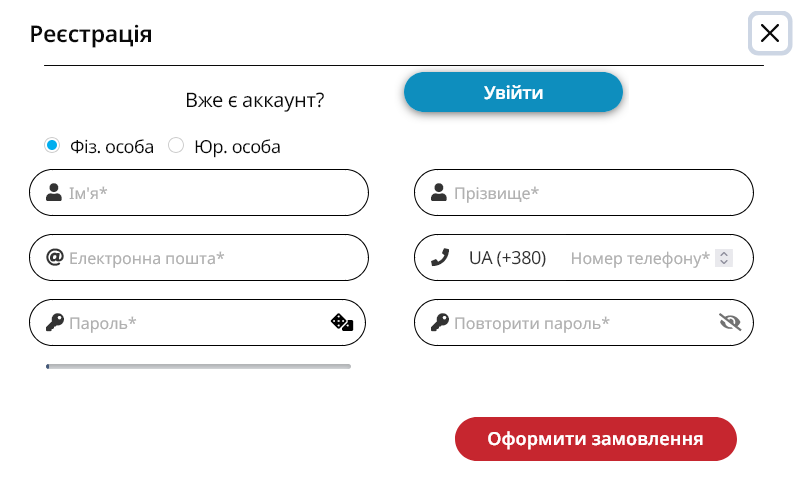This screenshot has width=804, height=489.
Task: Click the password strength bar
Action: pos(198,366)
